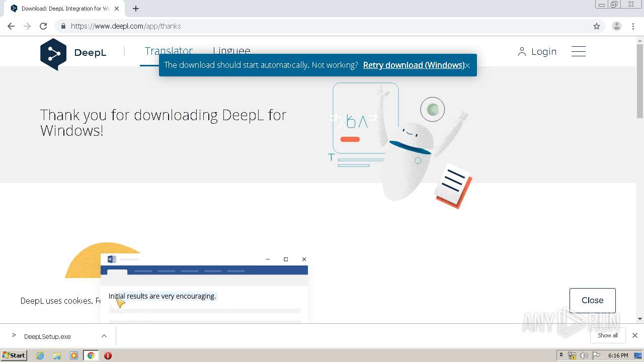Select the Download: DeepL Integration browser tab
The image size is (644, 362).
64,9
